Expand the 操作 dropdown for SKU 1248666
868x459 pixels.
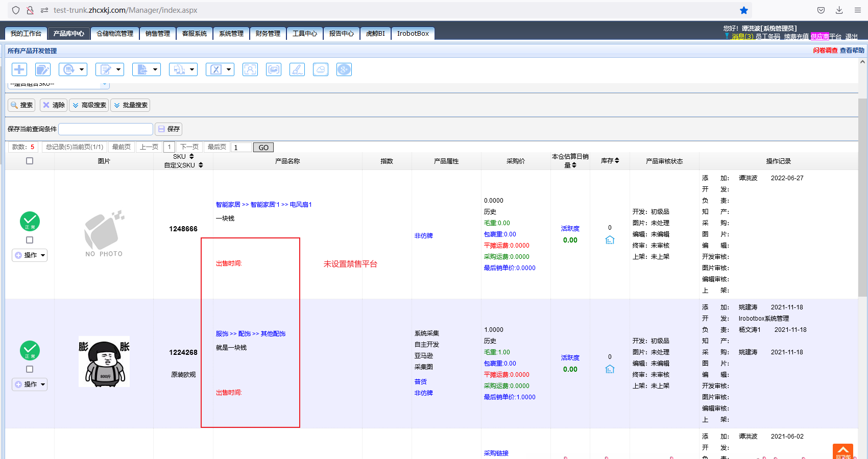click(x=30, y=255)
